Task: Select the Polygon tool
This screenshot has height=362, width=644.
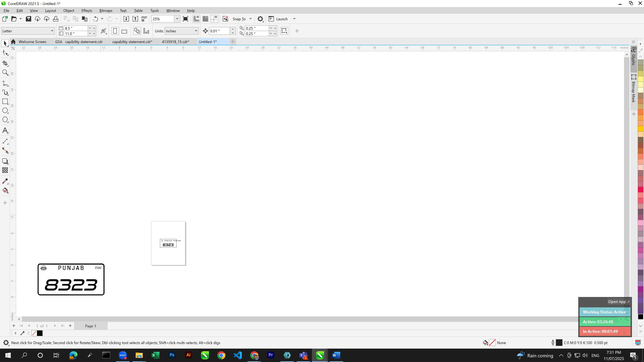Action: coord(5,119)
